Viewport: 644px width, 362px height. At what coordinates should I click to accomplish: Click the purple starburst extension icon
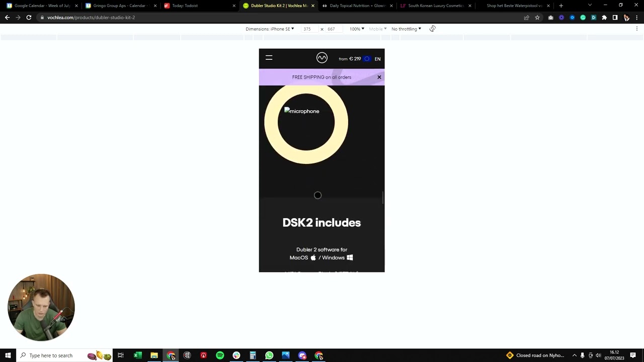click(561, 17)
